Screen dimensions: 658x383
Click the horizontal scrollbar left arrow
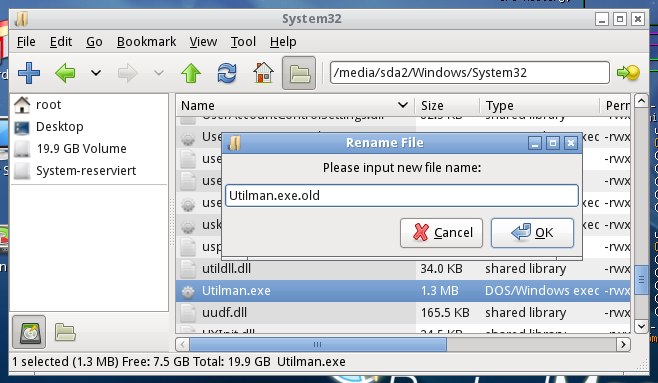click(x=182, y=344)
